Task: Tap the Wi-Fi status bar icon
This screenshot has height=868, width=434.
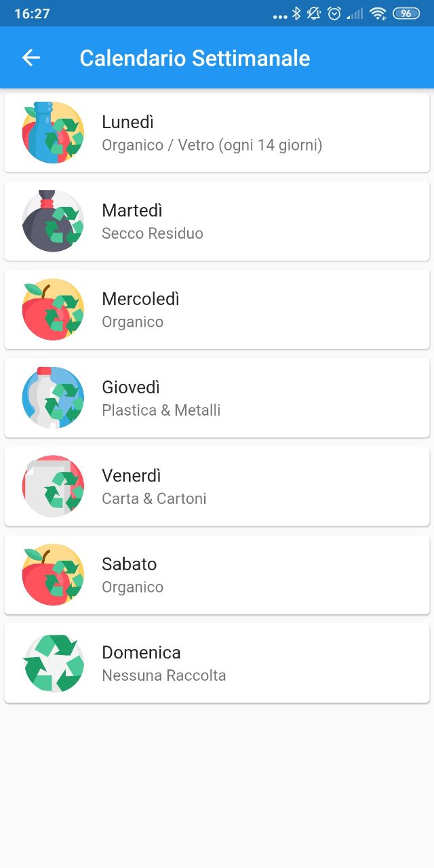Action: 378,14
